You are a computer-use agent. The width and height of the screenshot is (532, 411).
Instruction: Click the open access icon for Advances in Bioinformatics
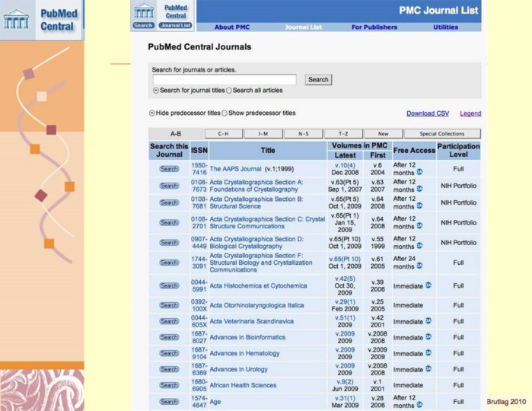coord(428,337)
